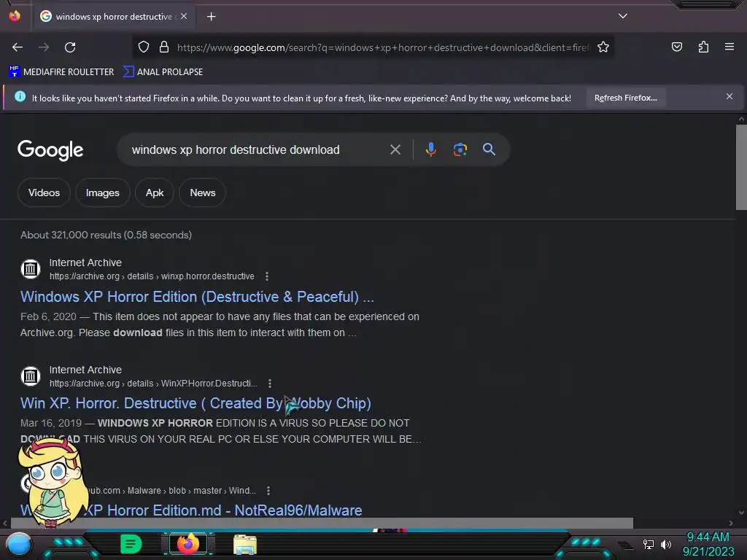Open Google Lens image search
The height and width of the screenshot is (560, 747).
point(460,149)
